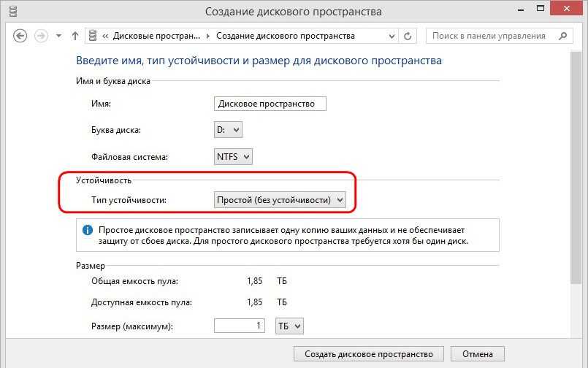Viewport: 588px width, 368px height.
Task: Click the blue information icon
Action: click(88, 230)
